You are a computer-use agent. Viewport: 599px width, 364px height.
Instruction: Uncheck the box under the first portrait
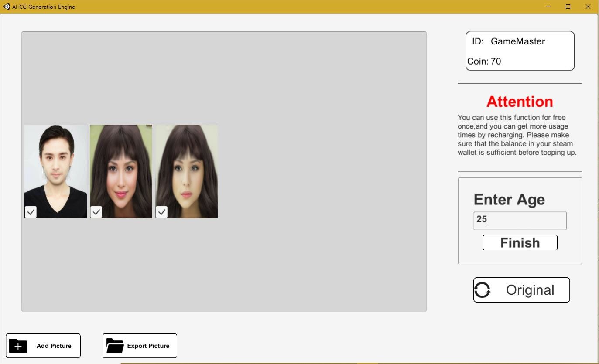tap(30, 212)
